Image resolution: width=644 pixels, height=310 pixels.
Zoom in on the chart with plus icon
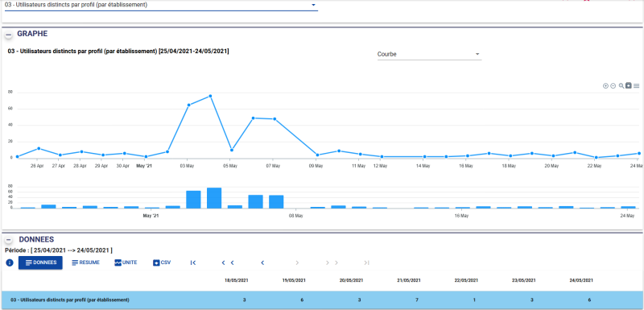point(605,86)
